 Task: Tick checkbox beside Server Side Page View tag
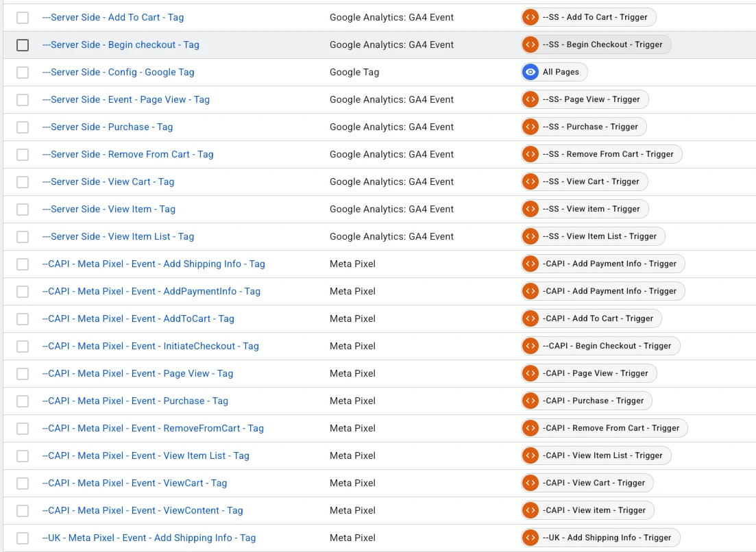click(23, 100)
